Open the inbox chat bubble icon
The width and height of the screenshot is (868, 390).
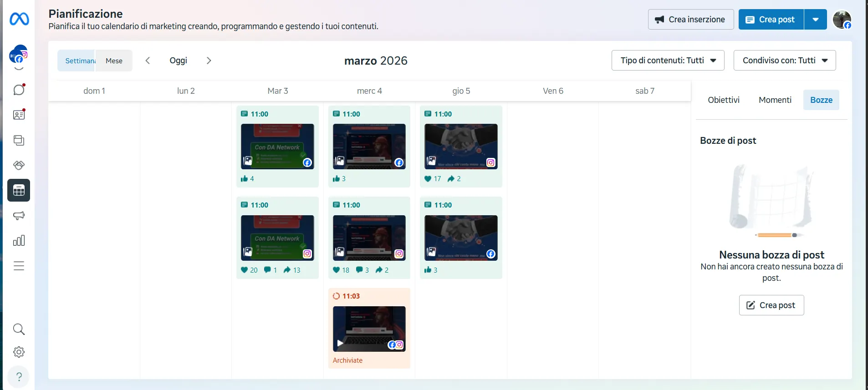(19, 90)
